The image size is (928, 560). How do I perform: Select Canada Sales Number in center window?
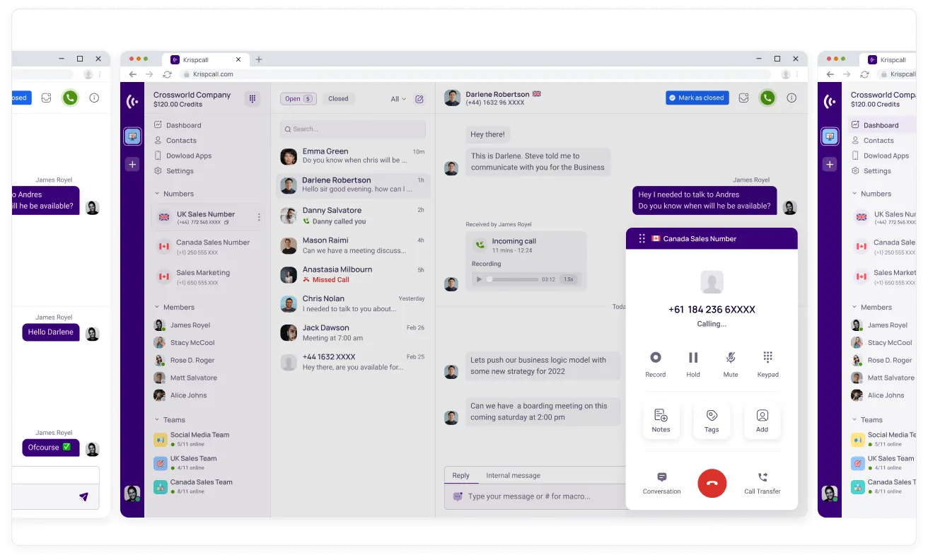coord(207,247)
